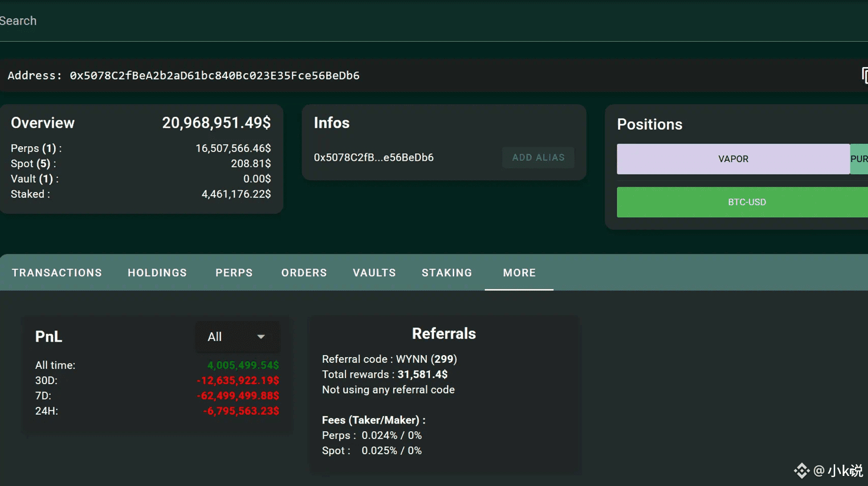Viewport: 868px width, 486px height.
Task: Click the Total rewards 31,581.4$ line
Action: tap(384, 375)
